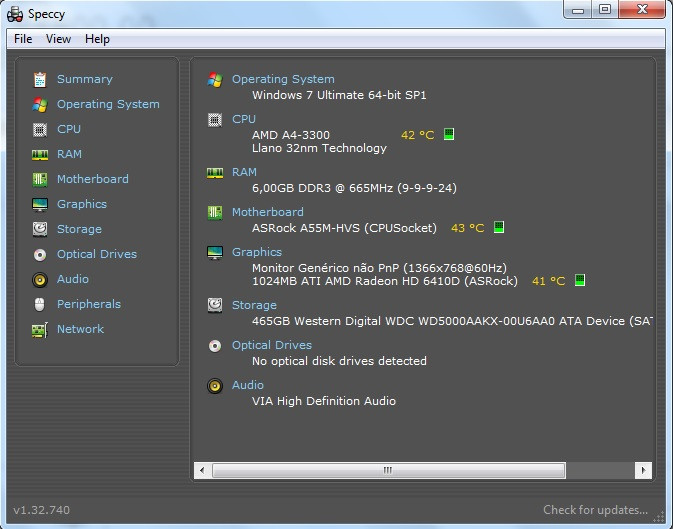Click the 'Llano 32nm Technology' text
Viewport: 673px width, 529px height.
319,148
